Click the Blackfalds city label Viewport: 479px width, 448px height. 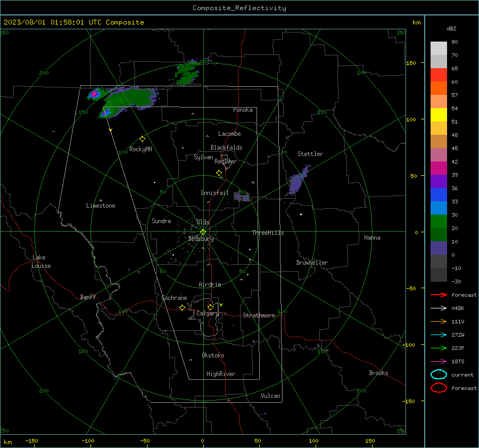coord(226,148)
